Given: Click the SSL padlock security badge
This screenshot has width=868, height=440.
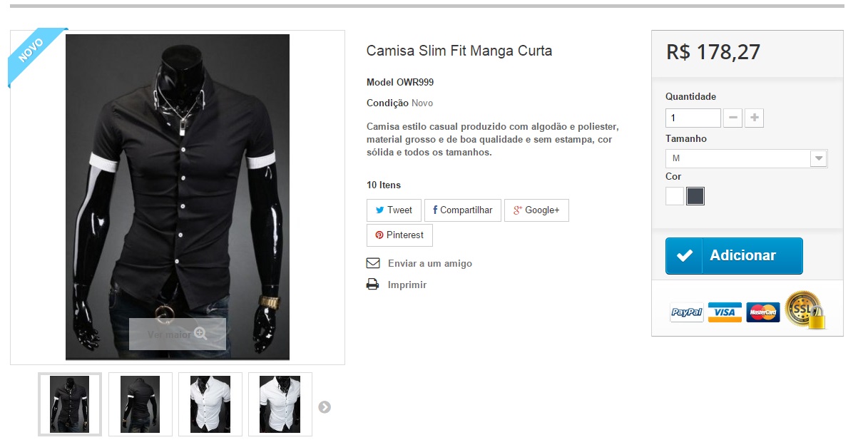Looking at the screenshot, I should pyautogui.click(x=805, y=310).
